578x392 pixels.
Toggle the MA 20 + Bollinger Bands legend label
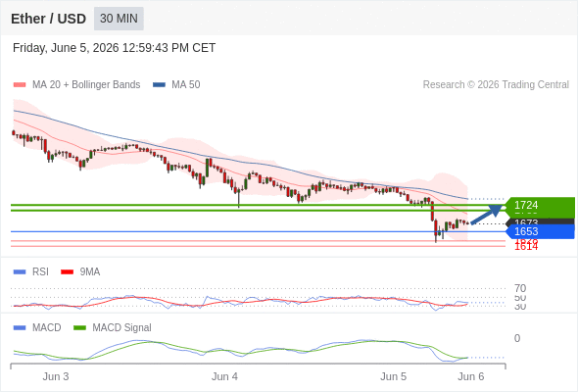point(86,85)
